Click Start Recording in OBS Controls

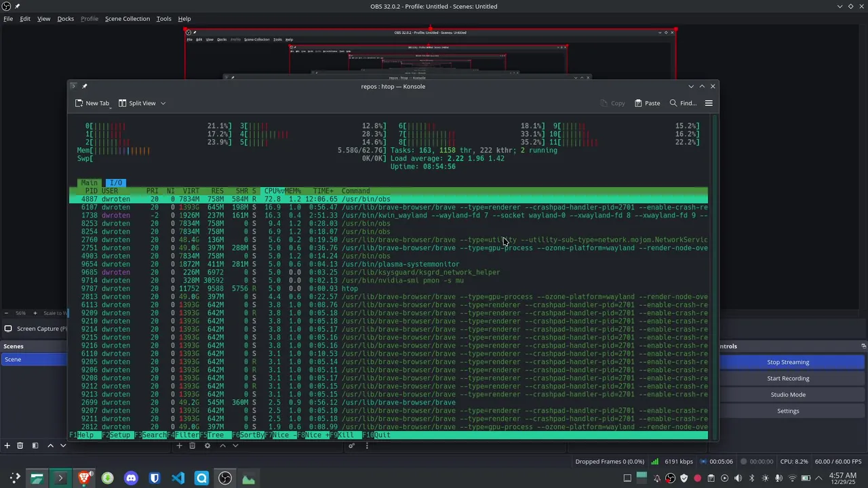pos(788,378)
